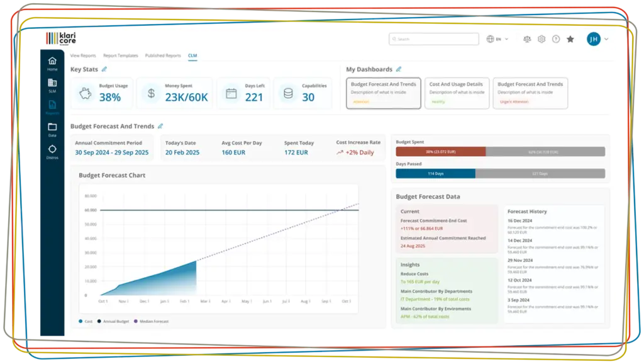Image resolution: width=644 pixels, height=364 pixels.
Task: Click the database Capabilities icon
Action: [x=288, y=94]
